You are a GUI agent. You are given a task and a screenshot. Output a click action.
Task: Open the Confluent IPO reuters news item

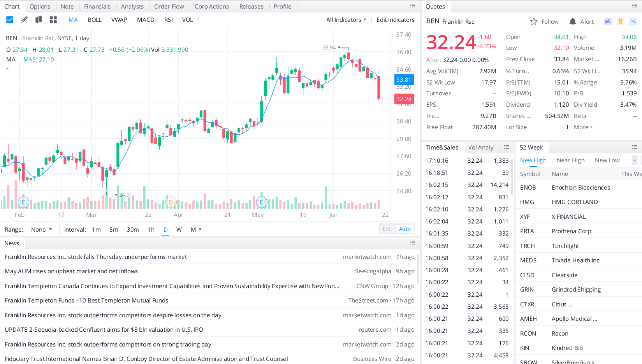pos(209,330)
